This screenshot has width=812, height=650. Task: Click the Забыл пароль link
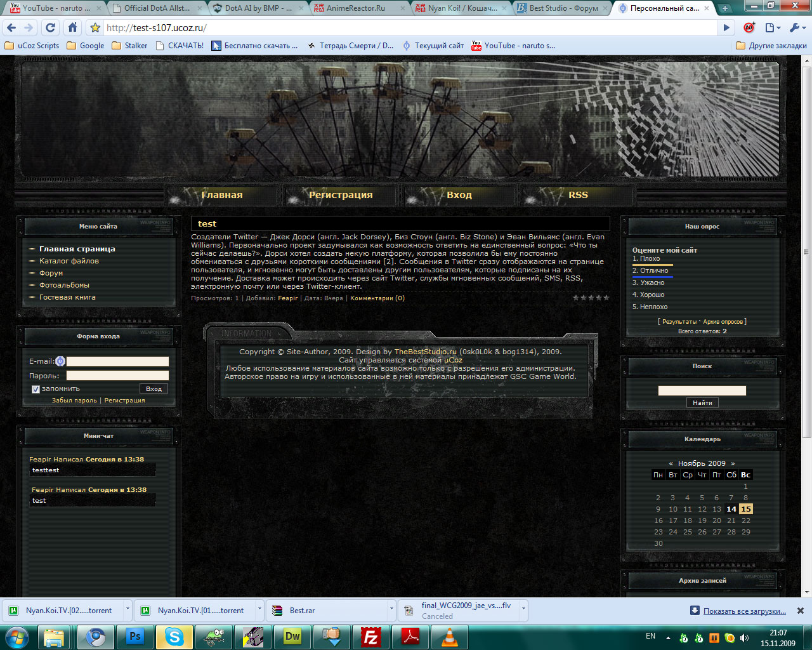click(74, 401)
